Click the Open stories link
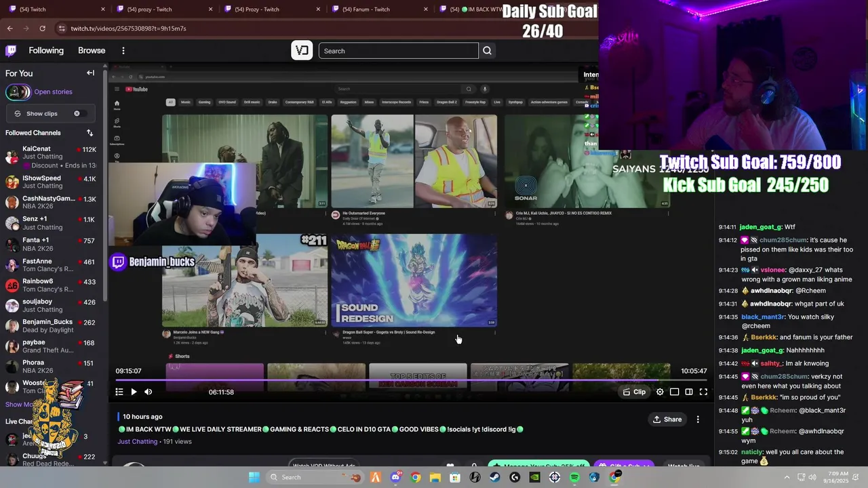Screen dimensions: 868x488 click(53, 92)
